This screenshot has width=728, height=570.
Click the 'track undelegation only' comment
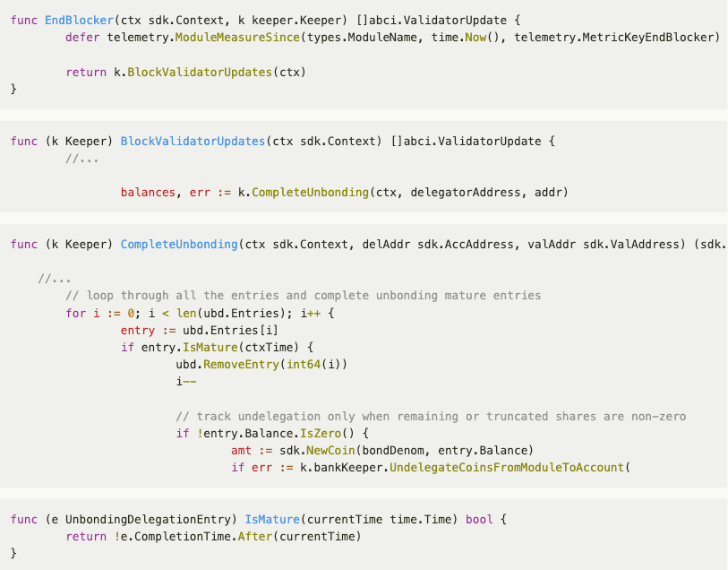[431, 417]
